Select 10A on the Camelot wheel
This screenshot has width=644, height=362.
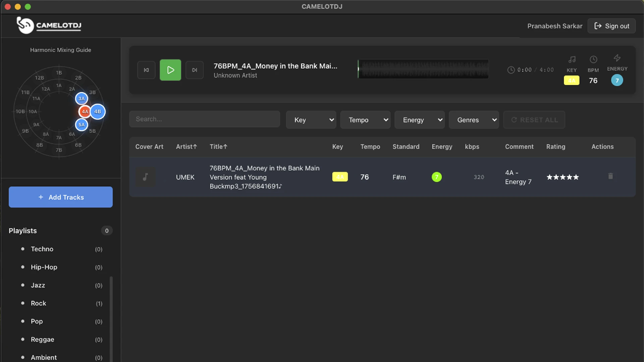tap(33, 112)
